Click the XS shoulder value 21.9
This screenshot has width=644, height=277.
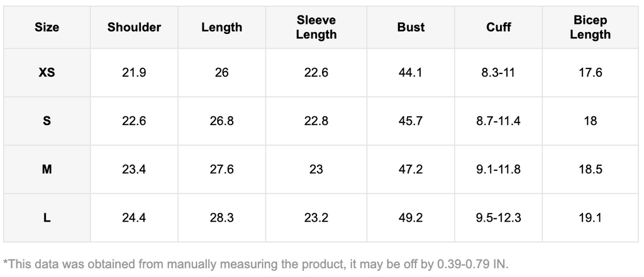point(134,73)
